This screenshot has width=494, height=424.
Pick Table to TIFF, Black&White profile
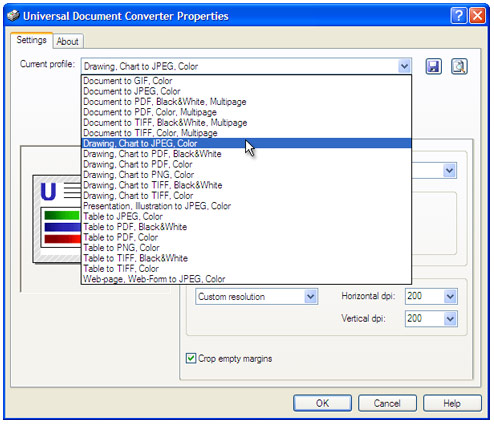(x=246, y=258)
